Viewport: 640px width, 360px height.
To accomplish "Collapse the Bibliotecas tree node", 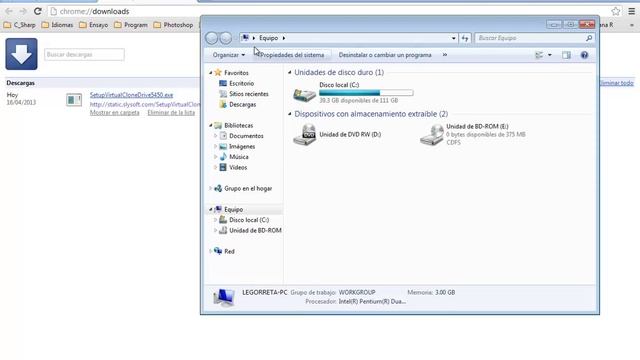I will 211,125.
